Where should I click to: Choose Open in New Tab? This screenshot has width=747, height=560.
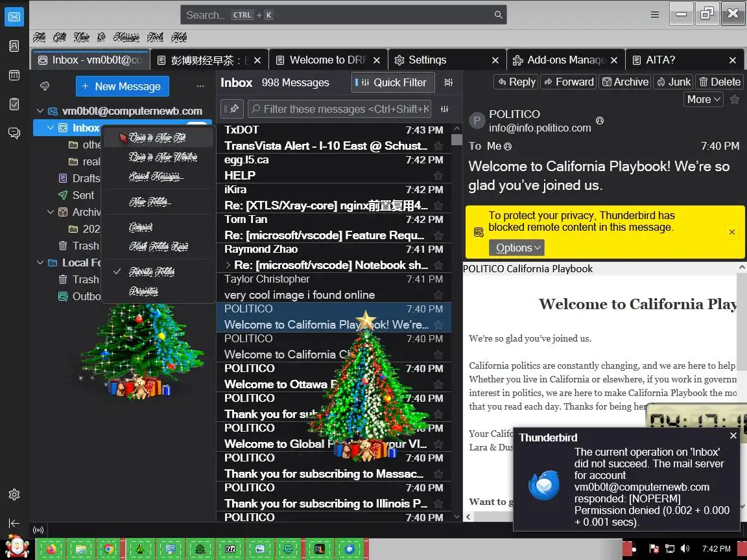158,137
